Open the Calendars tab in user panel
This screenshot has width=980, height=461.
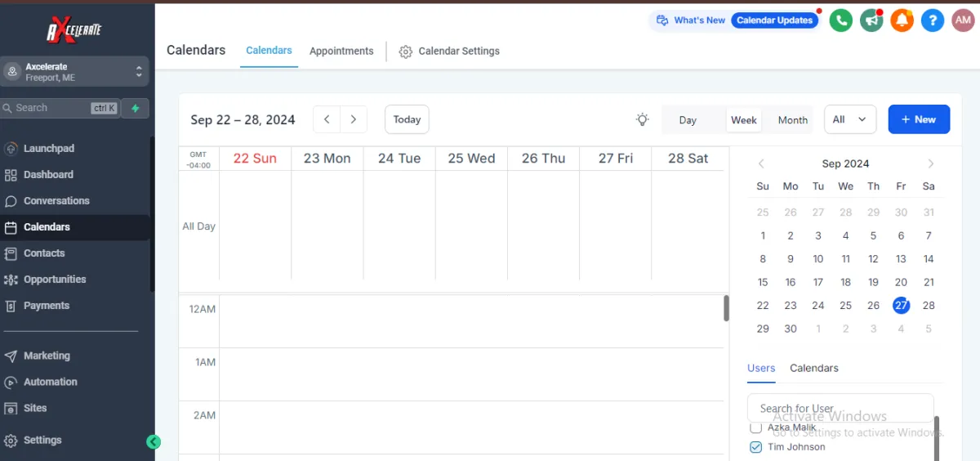click(x=814, y=368)
